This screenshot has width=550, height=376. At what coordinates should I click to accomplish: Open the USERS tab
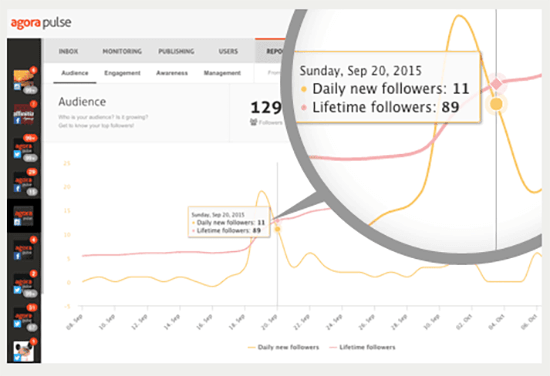pos(228,51)
